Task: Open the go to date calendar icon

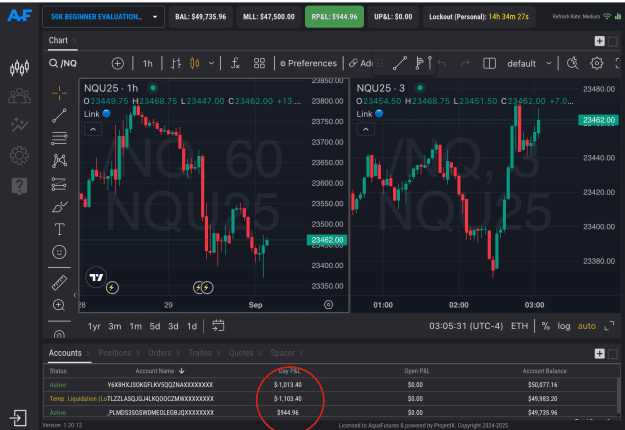Action: [218, 326]
